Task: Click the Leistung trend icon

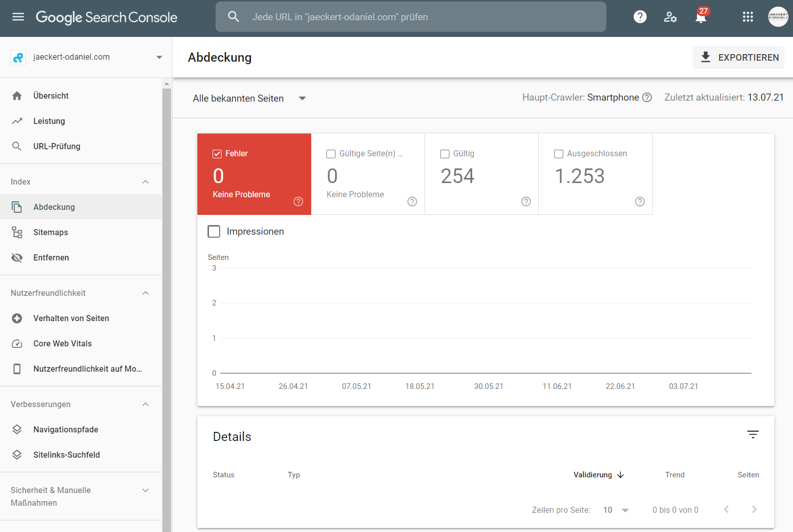Action: (x=17, y=121)
